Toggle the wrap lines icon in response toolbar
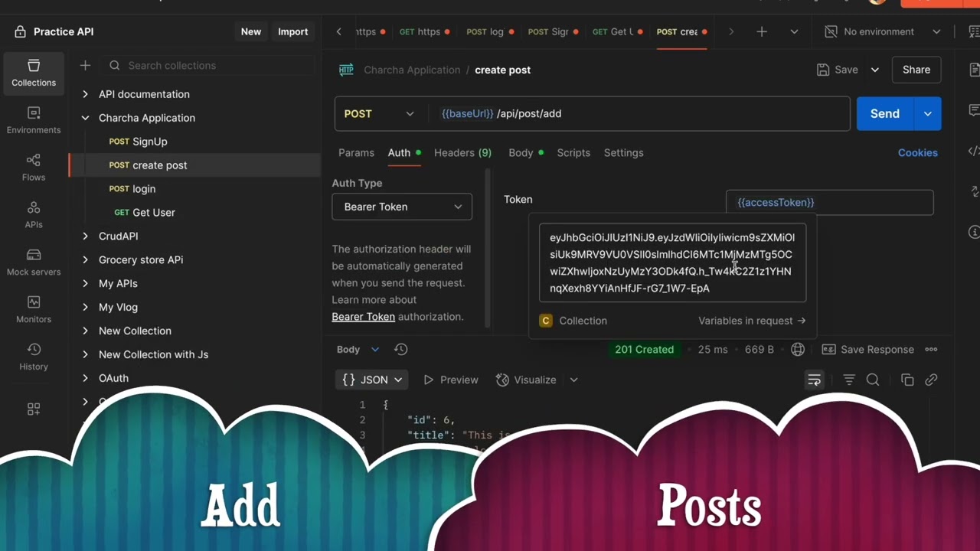Viewport: 980px width, 551px height. (815, 380)
